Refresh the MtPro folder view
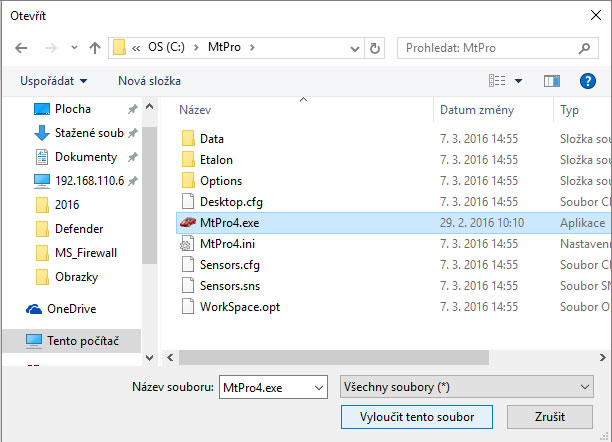The image size is (612, 442). click(x=375, y=48)
